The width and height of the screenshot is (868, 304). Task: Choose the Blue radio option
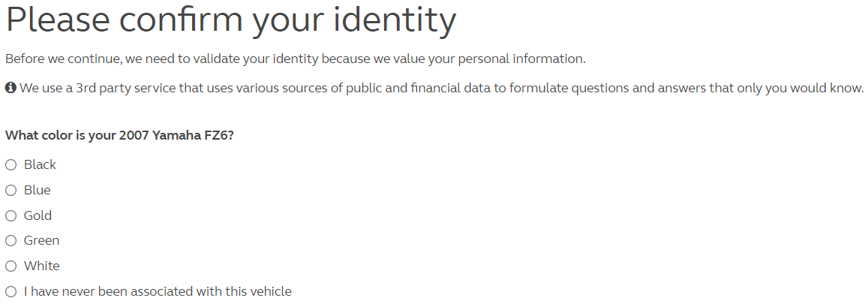coord(11,191)
